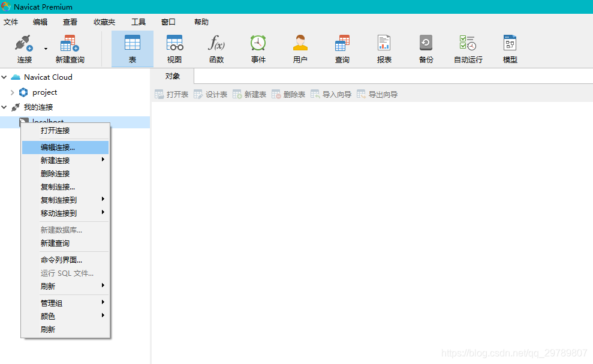The width and height of the screenshot is (593, 364).
Task: Choose the last 刷新 context menu entry
Action: pyautogui.click(x=65, y=330)
